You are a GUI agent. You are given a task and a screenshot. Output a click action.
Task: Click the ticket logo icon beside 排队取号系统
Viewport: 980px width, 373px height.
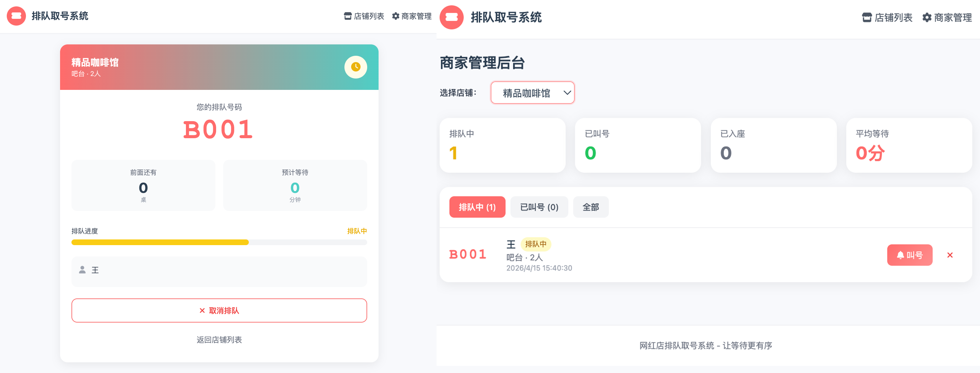click(17, 17)
